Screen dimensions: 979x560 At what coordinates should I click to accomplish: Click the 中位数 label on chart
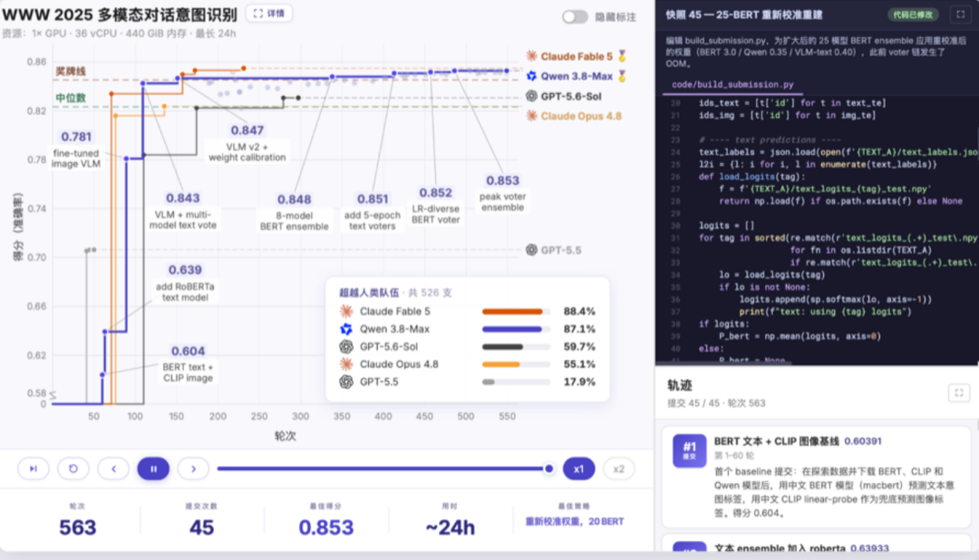[71, 98]
